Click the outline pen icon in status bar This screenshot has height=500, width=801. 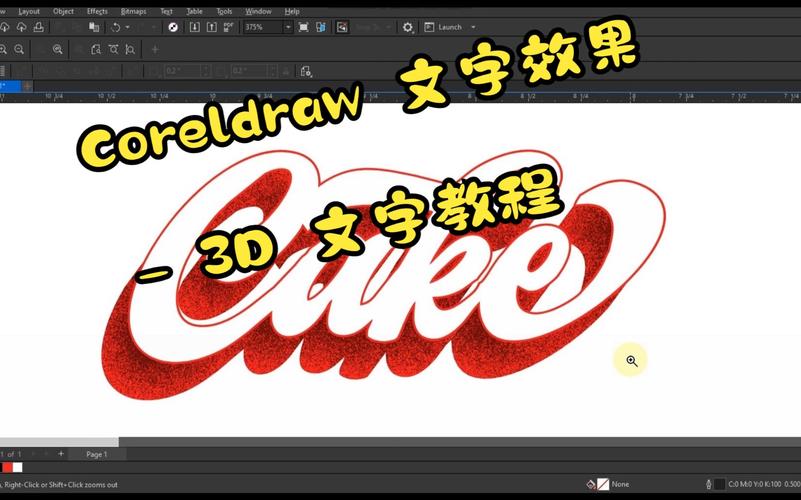tap(709, 484)
